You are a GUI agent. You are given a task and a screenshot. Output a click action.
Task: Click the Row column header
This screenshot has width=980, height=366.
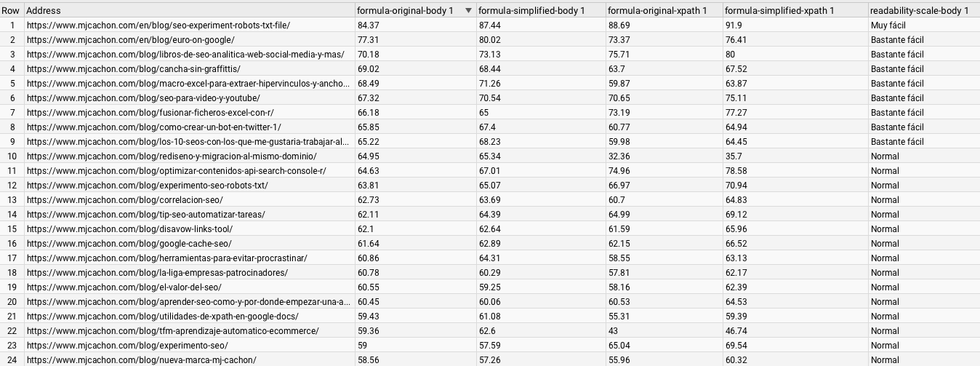click(x=11, y=11)
